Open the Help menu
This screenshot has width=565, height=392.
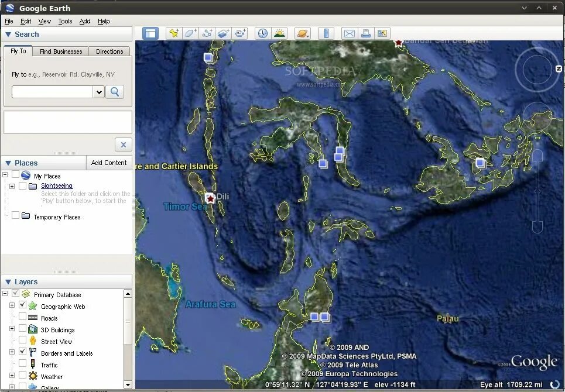point(104,21)
